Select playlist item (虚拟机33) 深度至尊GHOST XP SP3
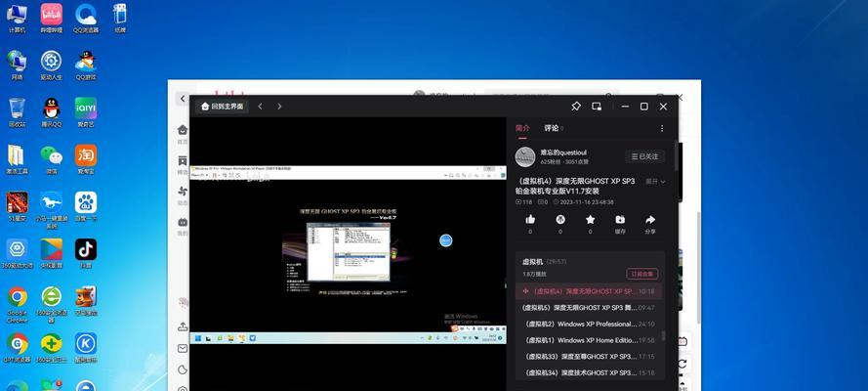 point(589,357)
